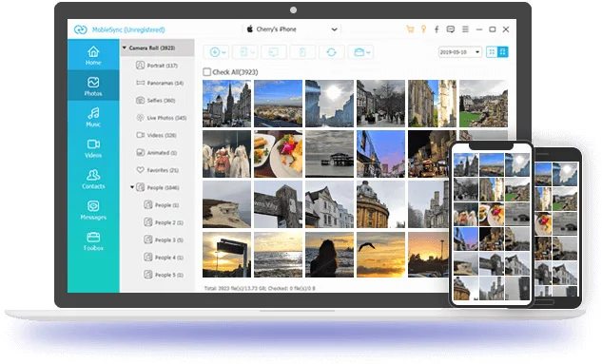Select the Animated (1) album
The image size is (602, 364).
point(156,153)
